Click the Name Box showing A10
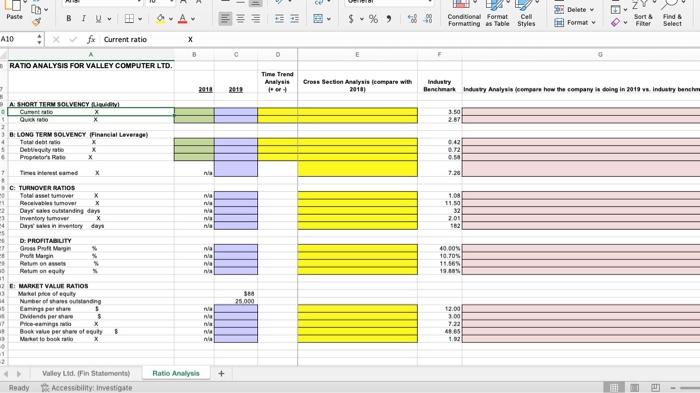 click(17, 39)
